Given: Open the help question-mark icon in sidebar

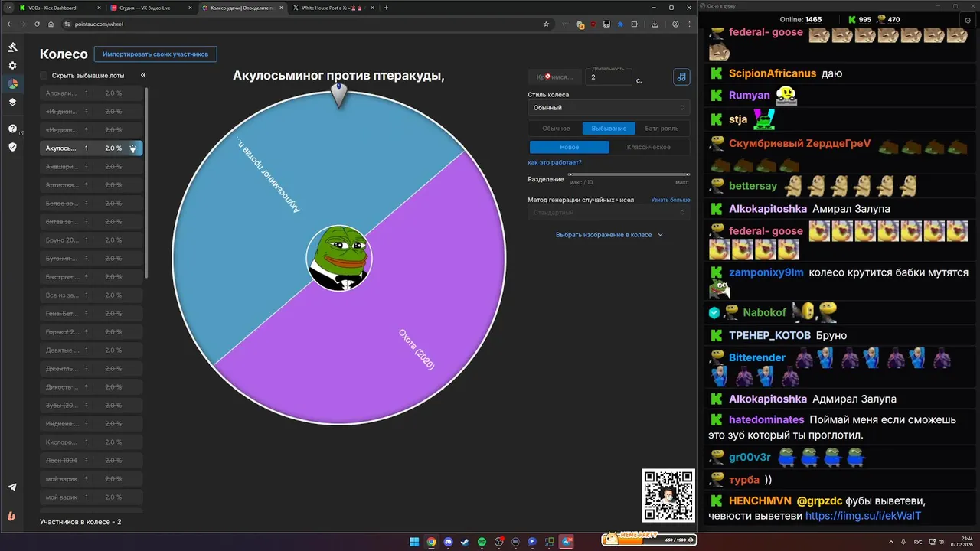Looking at the screenshot, I should point(12,129).
